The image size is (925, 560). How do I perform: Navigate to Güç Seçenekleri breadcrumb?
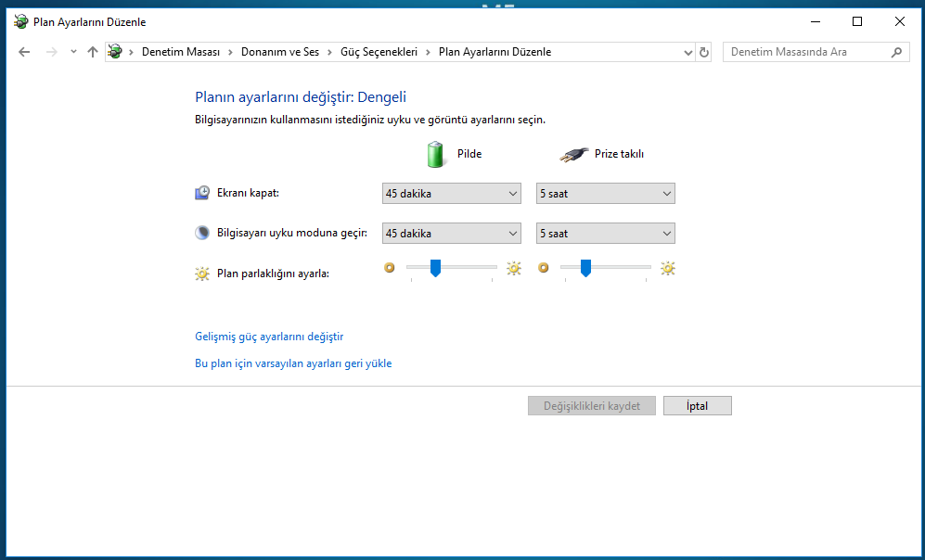click(379, 52)
